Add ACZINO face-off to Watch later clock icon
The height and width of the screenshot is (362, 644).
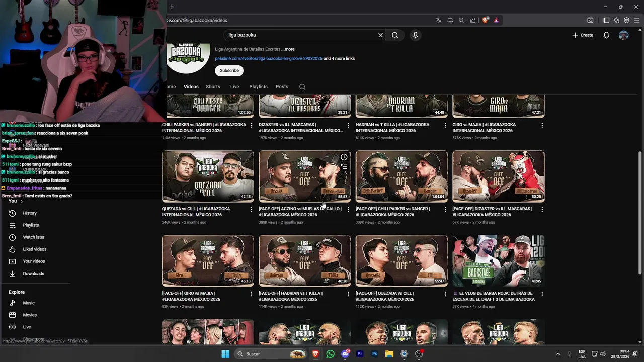pos(344,157)
